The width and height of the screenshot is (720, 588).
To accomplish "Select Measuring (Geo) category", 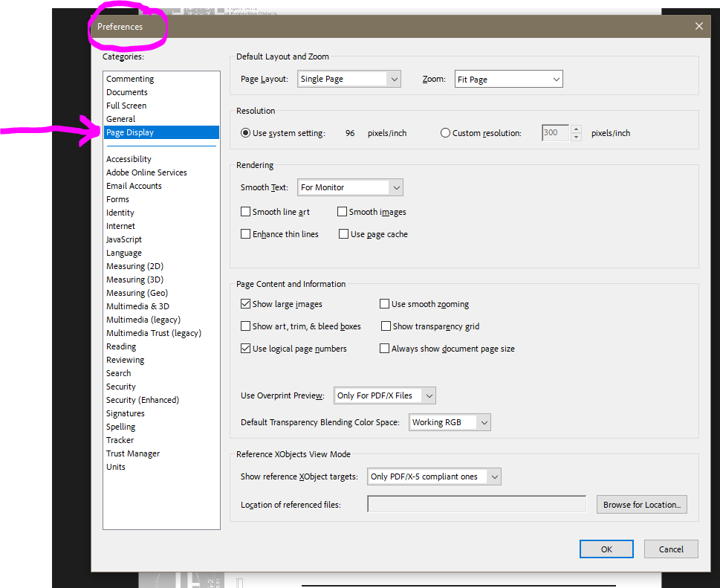I will [137, 293].
